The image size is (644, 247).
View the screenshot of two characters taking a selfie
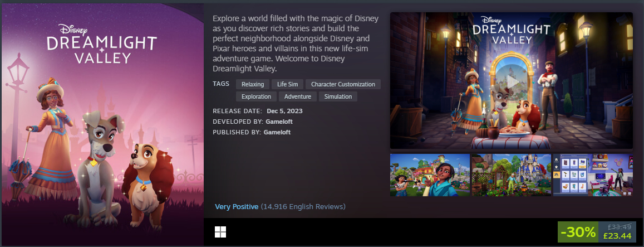[x=430, y=175]
